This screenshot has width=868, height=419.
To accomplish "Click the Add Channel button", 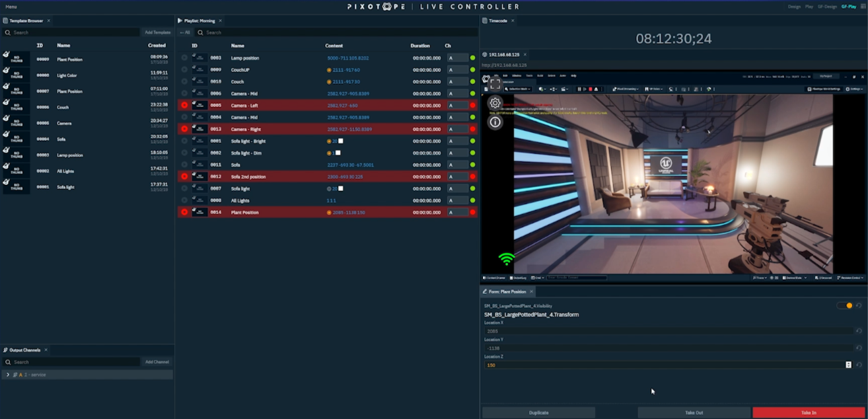I will [x=157, y=362].
